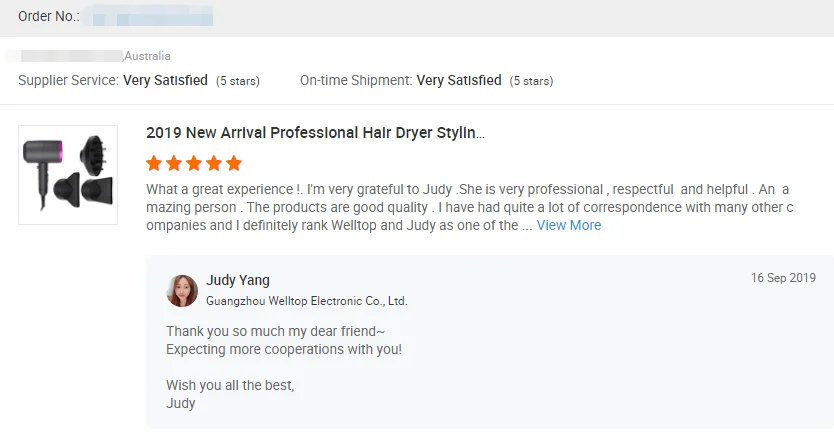Click the On-time Shipment Very Satisfied rating
The image size is (834, 444).
[x=459, y=80]
